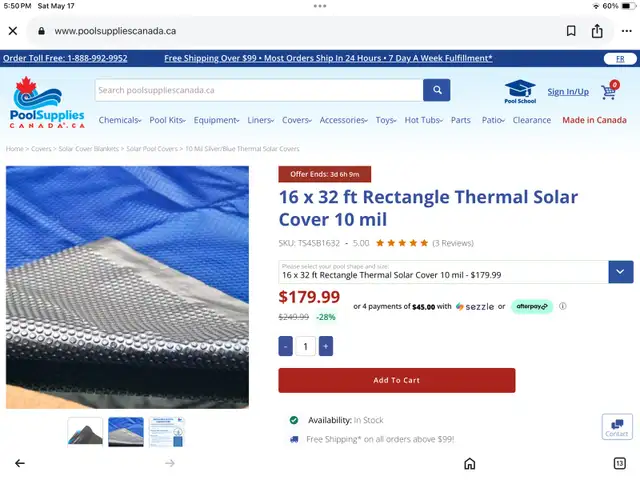This screenshot has width=640, height=480.
Task: Click the Pool Supplies Canada logo
Action: [47, 103]
